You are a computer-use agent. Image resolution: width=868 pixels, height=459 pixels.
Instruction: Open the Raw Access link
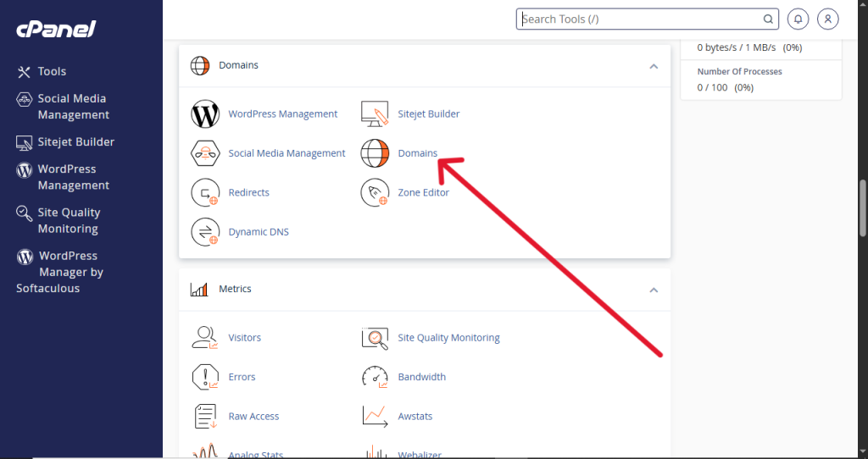point(253,416)
